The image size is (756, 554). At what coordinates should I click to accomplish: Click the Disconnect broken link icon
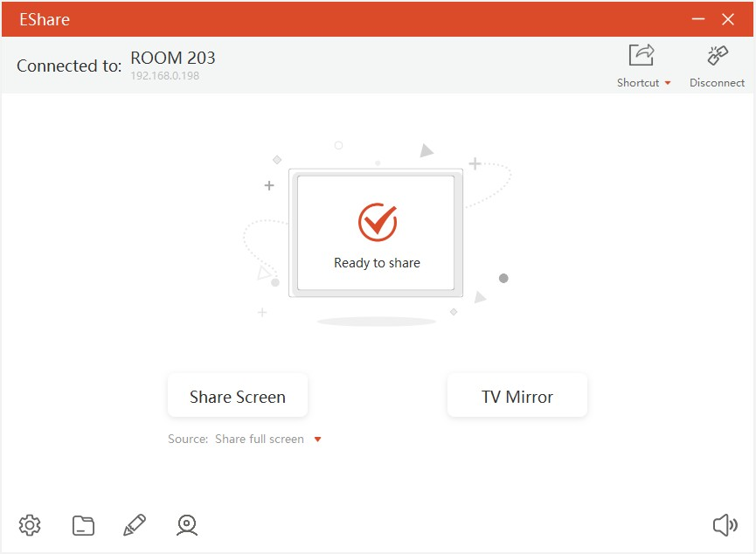718,56
